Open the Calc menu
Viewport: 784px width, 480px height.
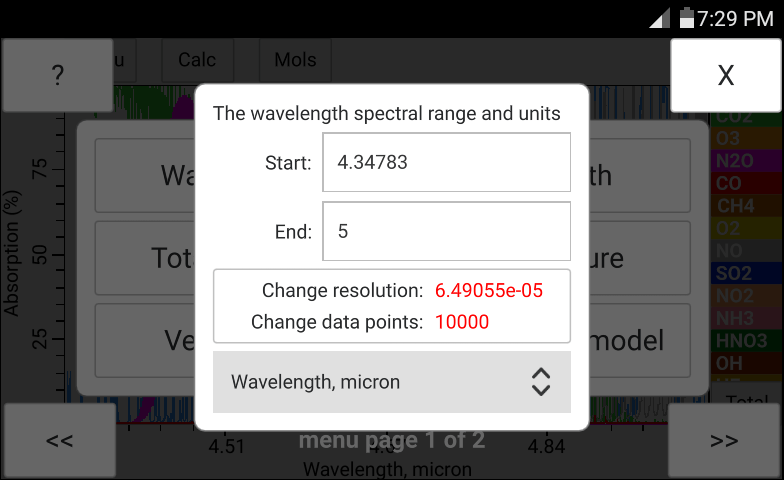(x=197, y=59)
